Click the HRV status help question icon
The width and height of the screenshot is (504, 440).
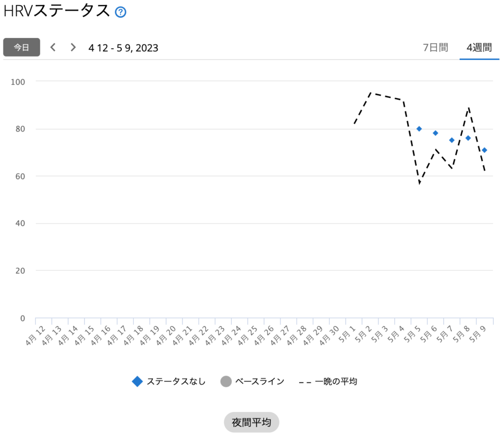[x=121, y=12]
